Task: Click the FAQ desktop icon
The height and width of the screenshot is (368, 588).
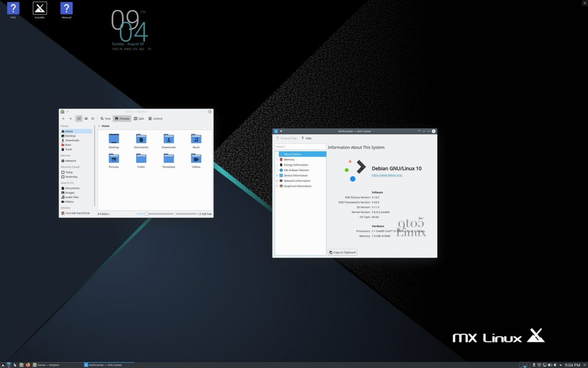Action: point(13,7)
